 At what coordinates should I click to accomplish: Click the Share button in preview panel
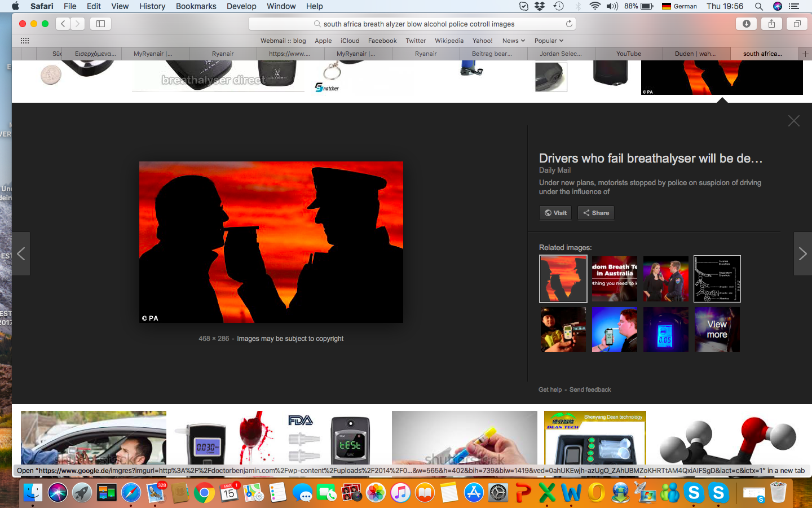(595, 213)
